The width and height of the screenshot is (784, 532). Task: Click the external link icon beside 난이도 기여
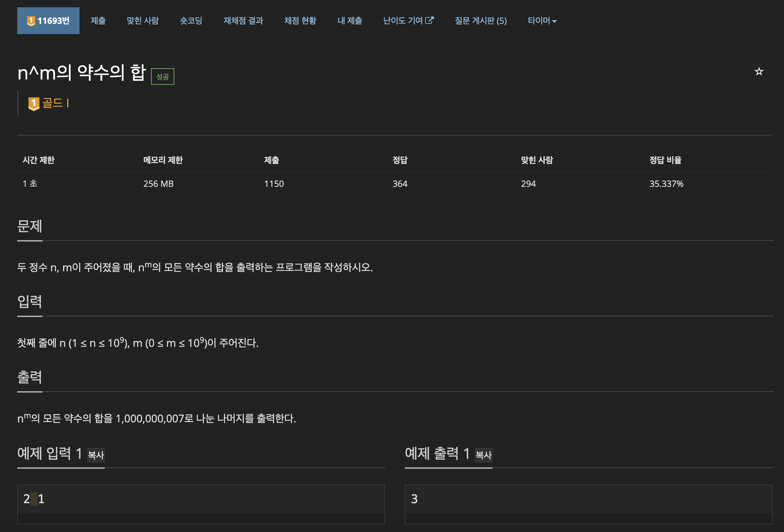(429, 20)
